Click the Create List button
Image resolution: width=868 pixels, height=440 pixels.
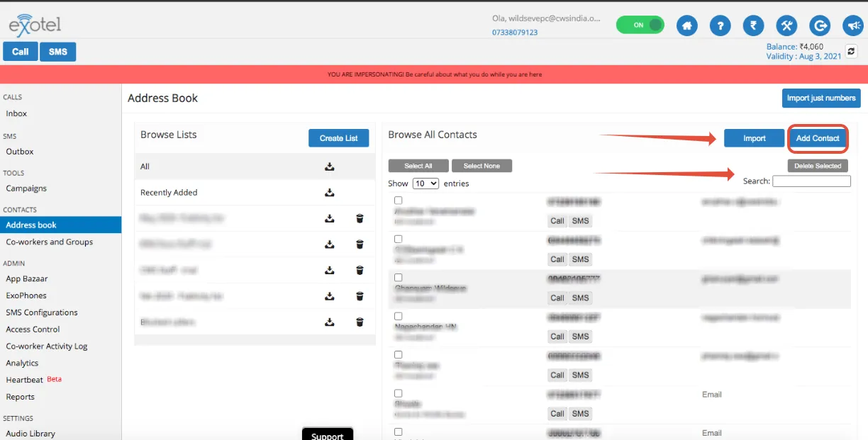tap(339, 138)
